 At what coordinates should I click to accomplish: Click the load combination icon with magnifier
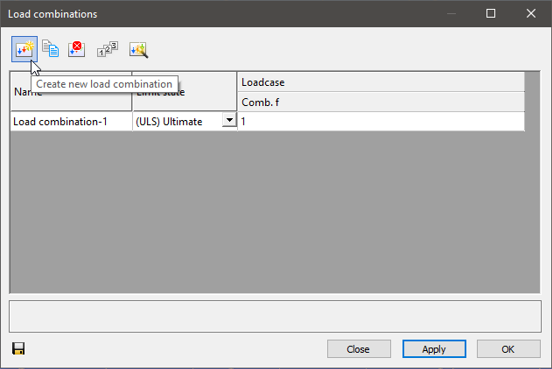point(138,50)
